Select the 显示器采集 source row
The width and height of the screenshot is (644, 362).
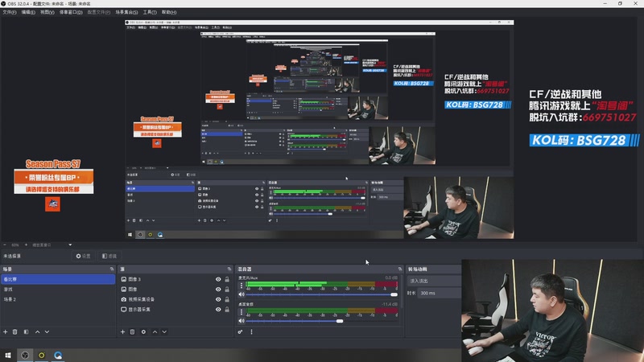(x=175, y=310)
